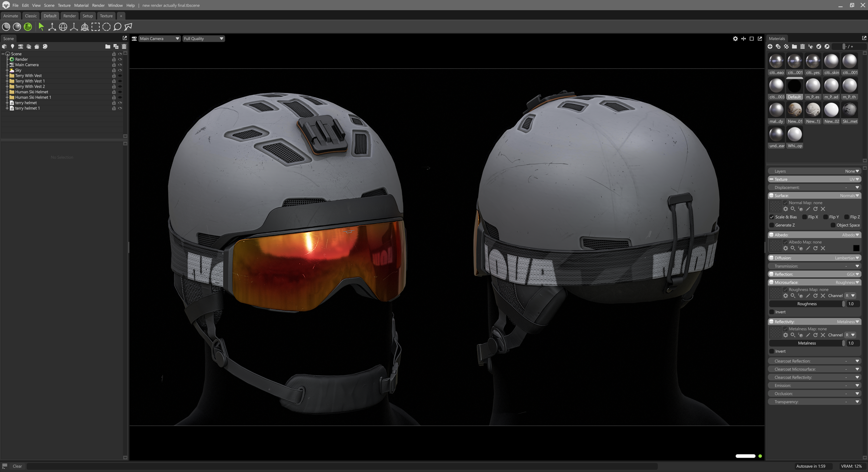Click the Clear button in status bar
Viewport: 868px width, 472px height.
point(17,466)
